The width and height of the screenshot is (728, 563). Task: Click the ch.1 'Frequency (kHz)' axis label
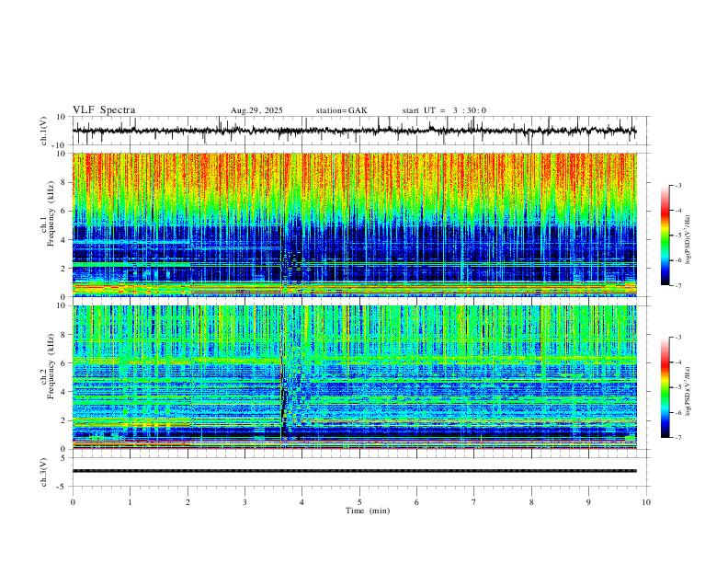point(51,213)
